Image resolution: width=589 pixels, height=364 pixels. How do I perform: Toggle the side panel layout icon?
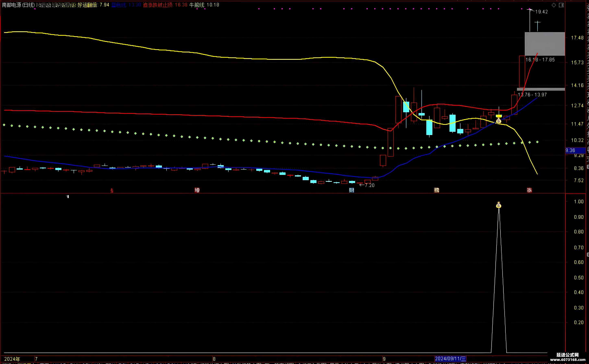tap(561, 5)
